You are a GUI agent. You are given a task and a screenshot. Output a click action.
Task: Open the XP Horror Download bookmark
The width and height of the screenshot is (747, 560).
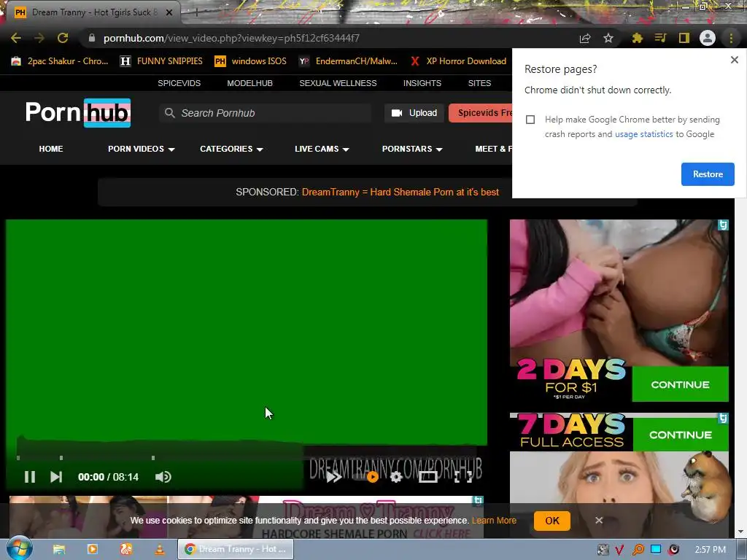(x=458, y=61)
